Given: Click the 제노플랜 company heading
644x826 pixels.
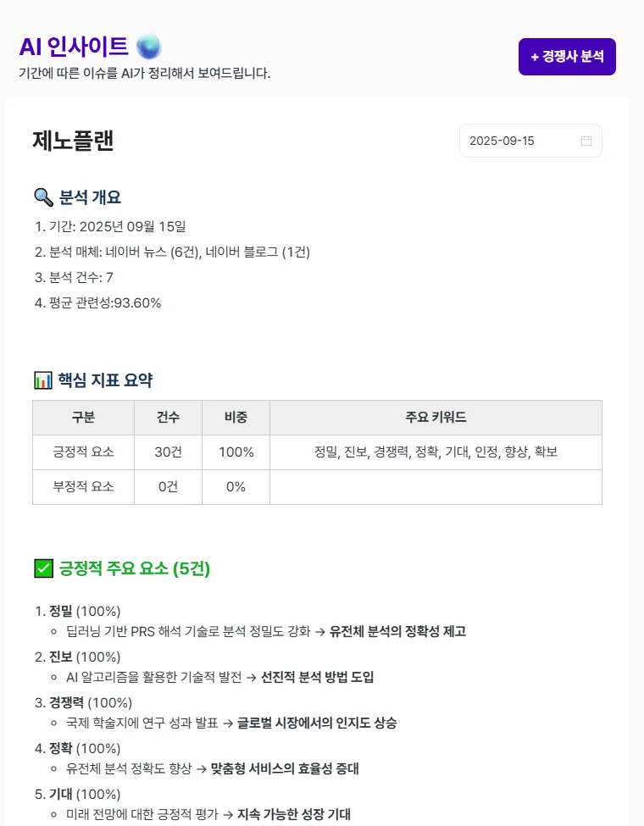Looking at the screenshot, I should click(73, 141).
